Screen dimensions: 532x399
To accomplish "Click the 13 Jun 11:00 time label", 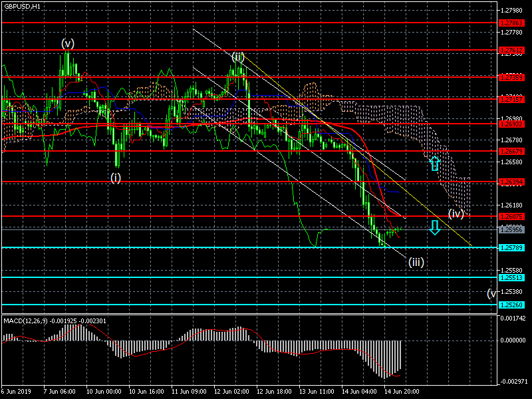I will (317, 391).
